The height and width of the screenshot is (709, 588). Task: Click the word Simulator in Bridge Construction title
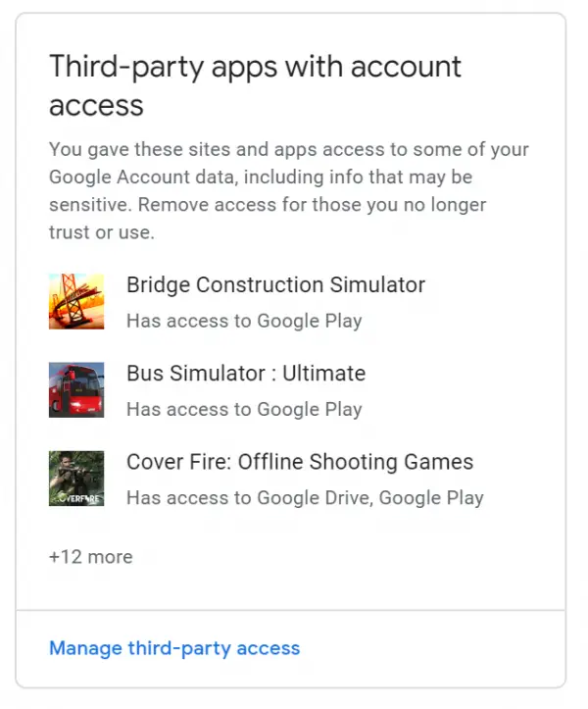click(x=377, y=284)
